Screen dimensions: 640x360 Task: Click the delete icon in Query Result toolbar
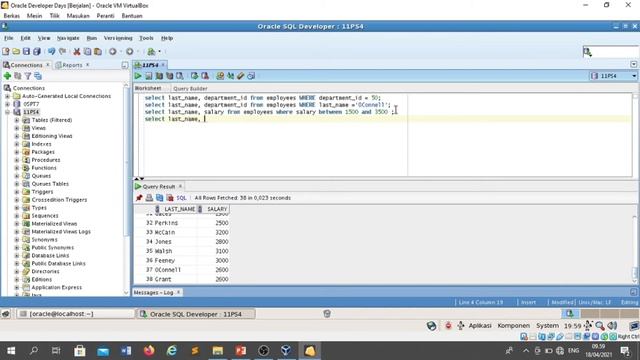tap(170, 198)
